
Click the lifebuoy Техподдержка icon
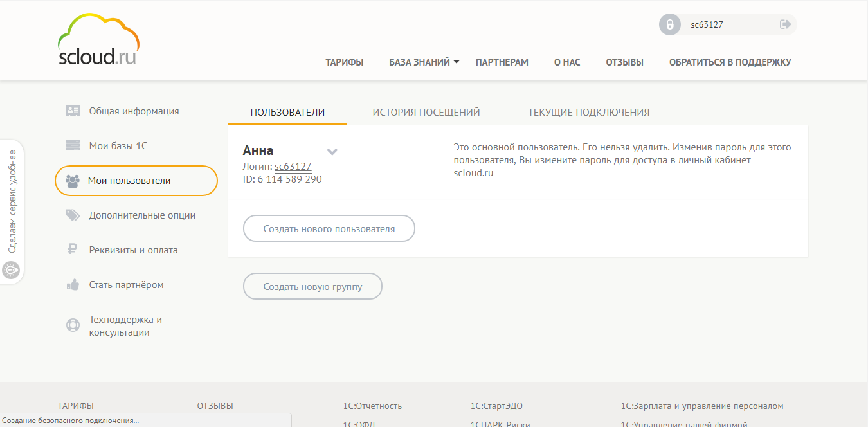[73, 325]
